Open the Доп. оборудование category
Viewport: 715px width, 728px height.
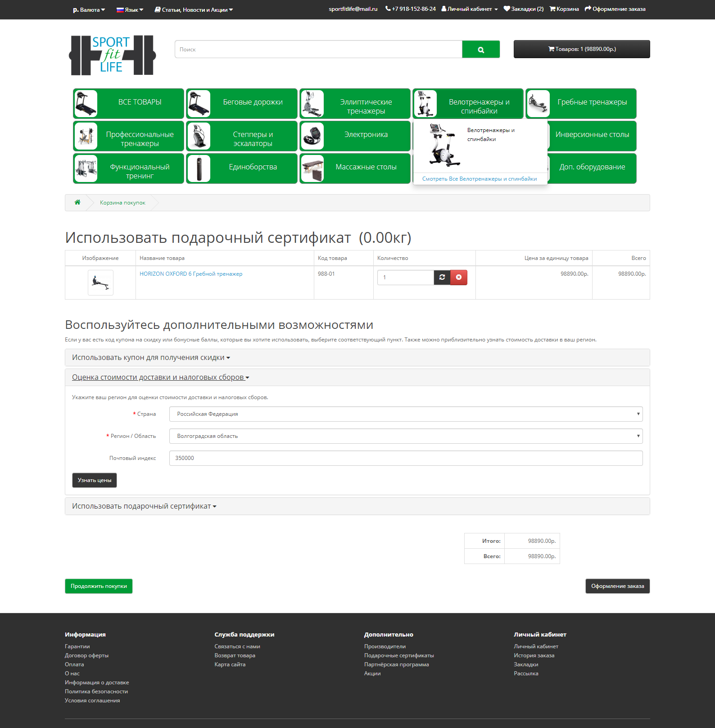pyautogui.click(x=592, y=167)
